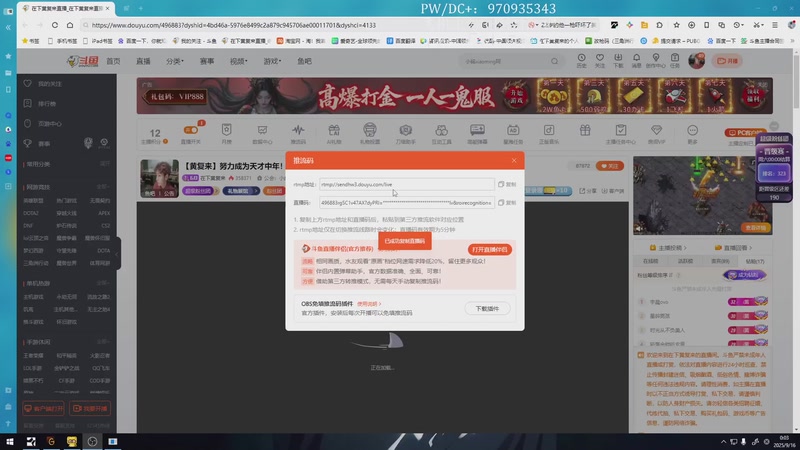Click the browser address bar
800x450 pixels.
click(276, 25)
